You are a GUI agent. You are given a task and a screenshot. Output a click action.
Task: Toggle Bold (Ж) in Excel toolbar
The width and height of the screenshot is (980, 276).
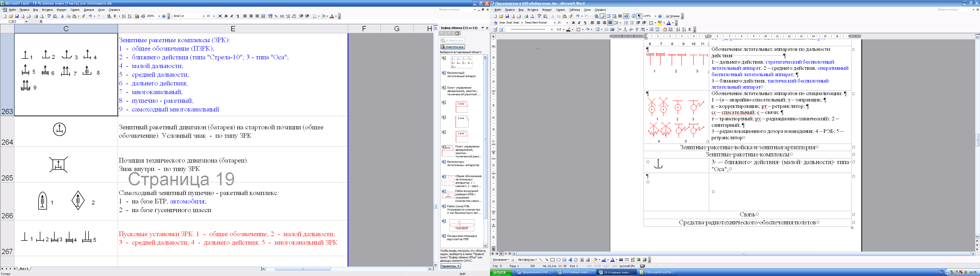(226, 16)
